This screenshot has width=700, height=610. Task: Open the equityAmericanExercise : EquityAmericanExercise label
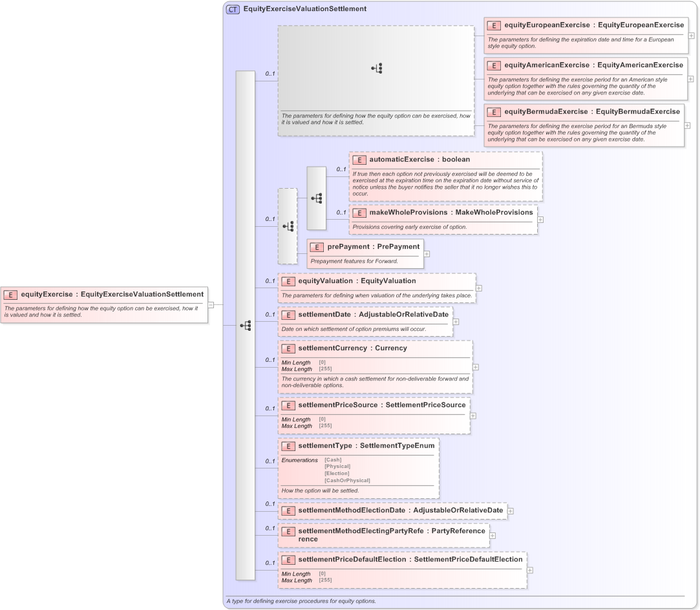tap(594, 65)
